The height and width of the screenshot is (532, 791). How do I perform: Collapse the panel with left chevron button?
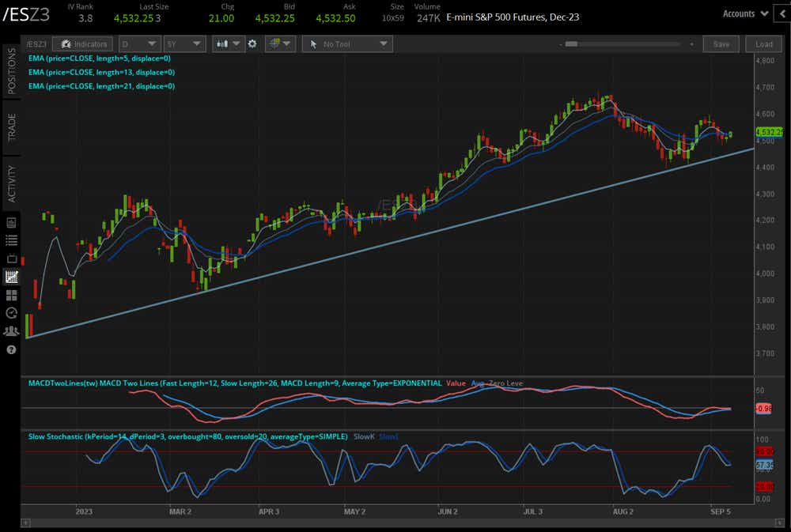pos(783,14)
